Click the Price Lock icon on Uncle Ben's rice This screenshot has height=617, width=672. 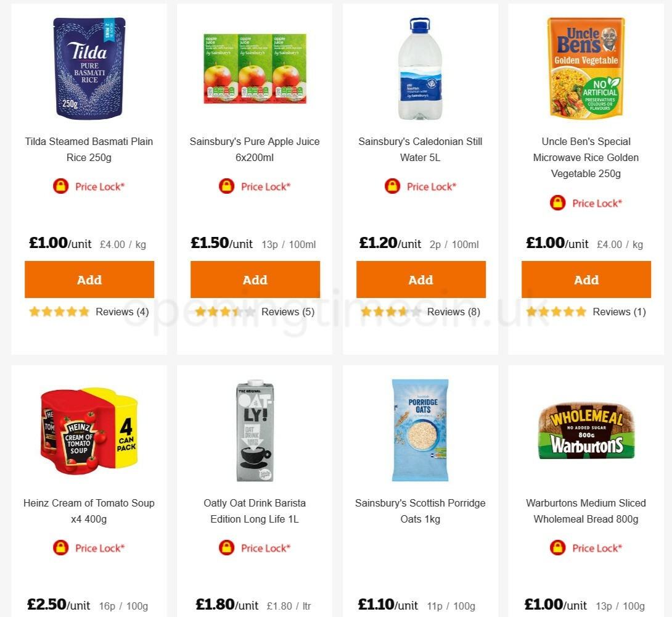tap(557, 203)
